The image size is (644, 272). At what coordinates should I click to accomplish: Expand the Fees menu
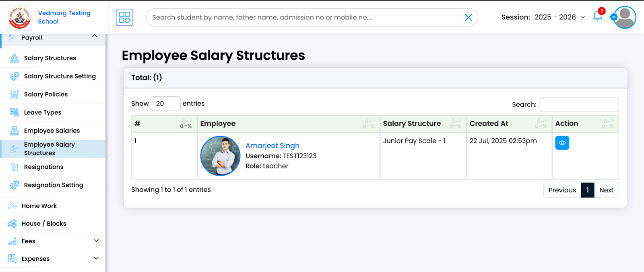click(x=95, y=241)
